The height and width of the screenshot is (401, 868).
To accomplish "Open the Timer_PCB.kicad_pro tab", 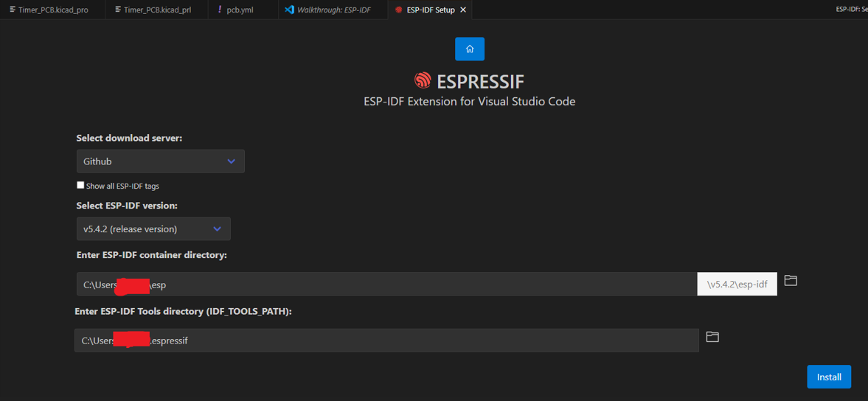I will [x=52, y=10].
